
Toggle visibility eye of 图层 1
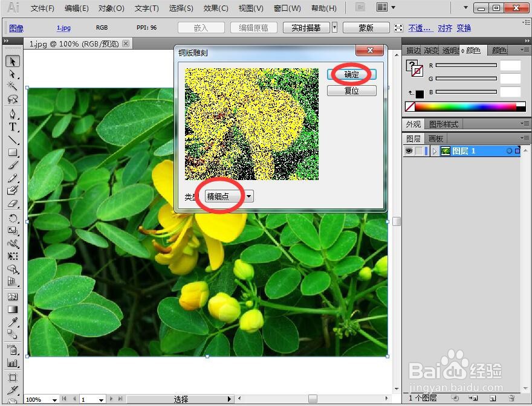tap(409, 151)
